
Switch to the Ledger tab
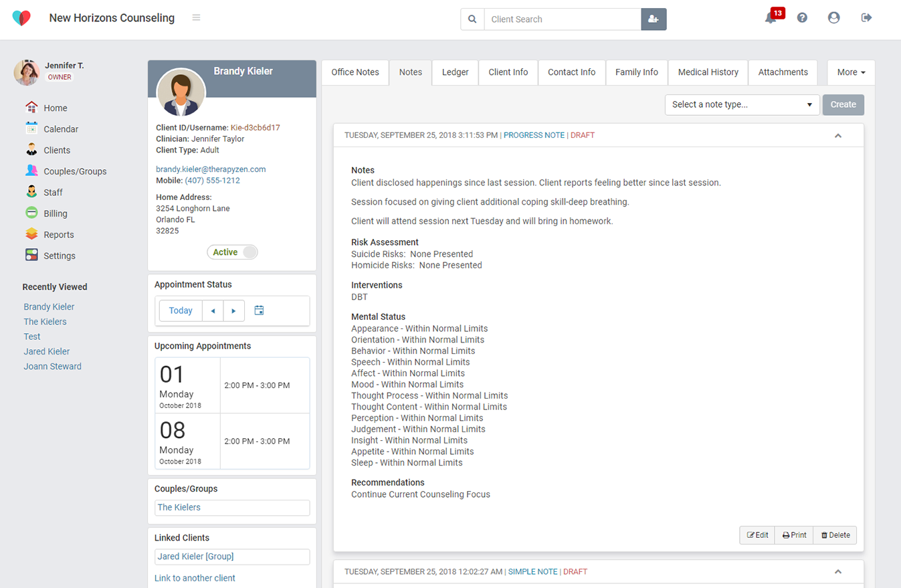pyautogui.click(x=455, y=72)
